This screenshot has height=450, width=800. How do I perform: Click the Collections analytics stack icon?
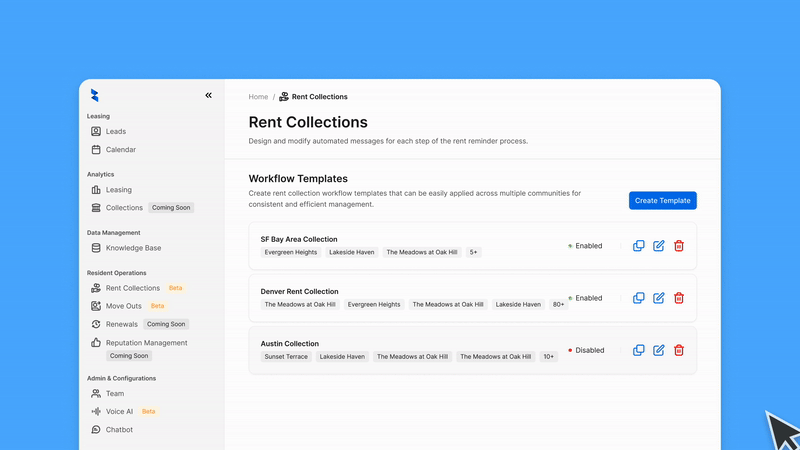point(96,208)
